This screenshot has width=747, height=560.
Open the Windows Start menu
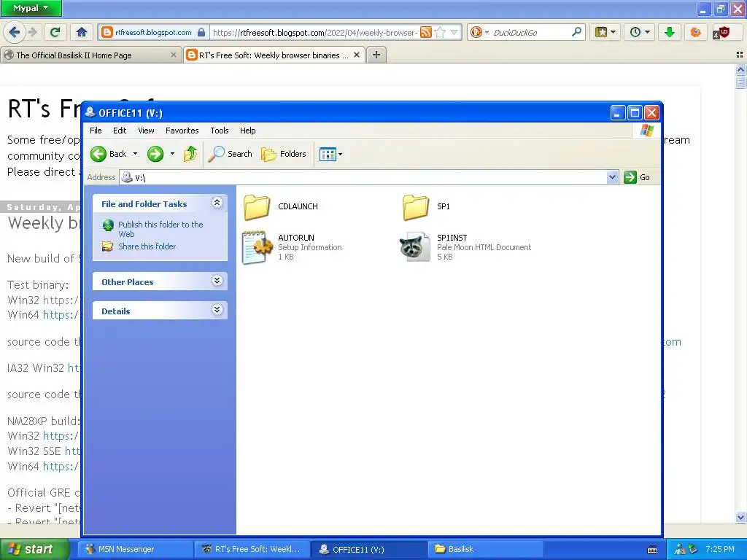[x=34, y=549]
